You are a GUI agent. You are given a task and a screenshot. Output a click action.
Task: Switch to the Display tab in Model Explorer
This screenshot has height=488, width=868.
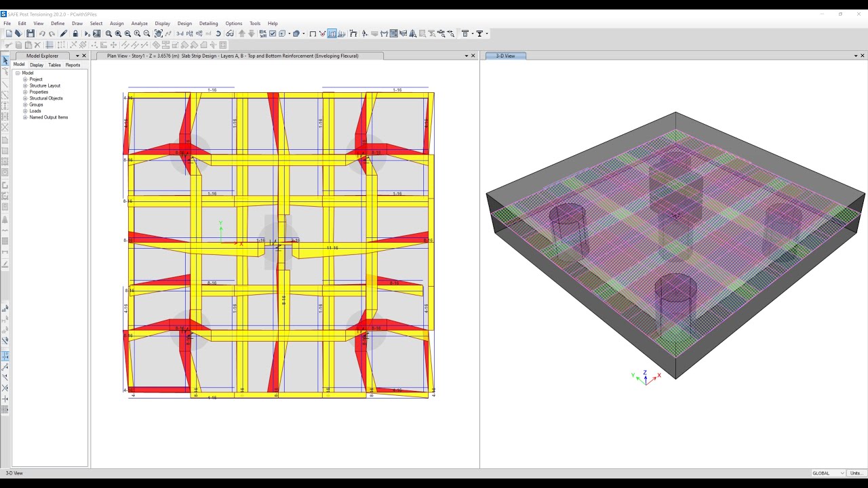pos(37,65)
